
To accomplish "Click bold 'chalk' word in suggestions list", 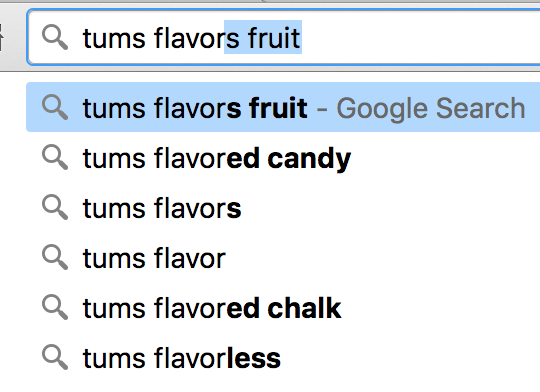I will coord(304,308).
